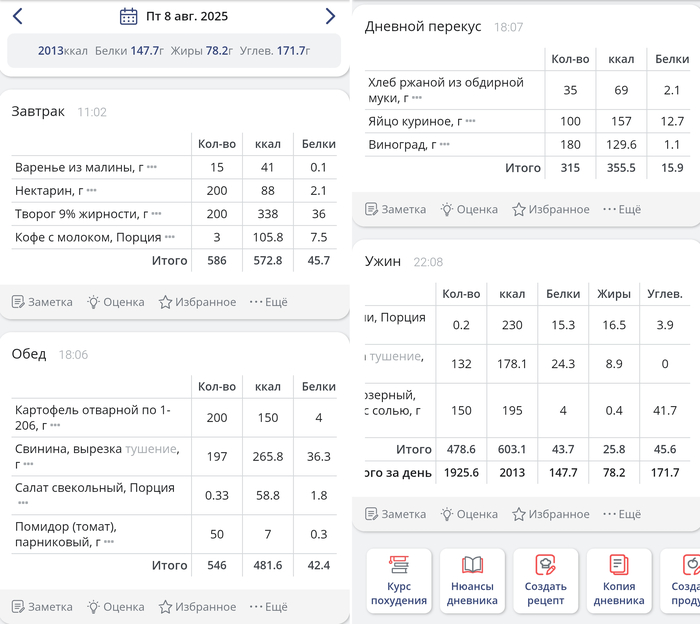Open Свинина, вырезка тушение item
This screenshot has height=624, width=700.
pos(90,456)
